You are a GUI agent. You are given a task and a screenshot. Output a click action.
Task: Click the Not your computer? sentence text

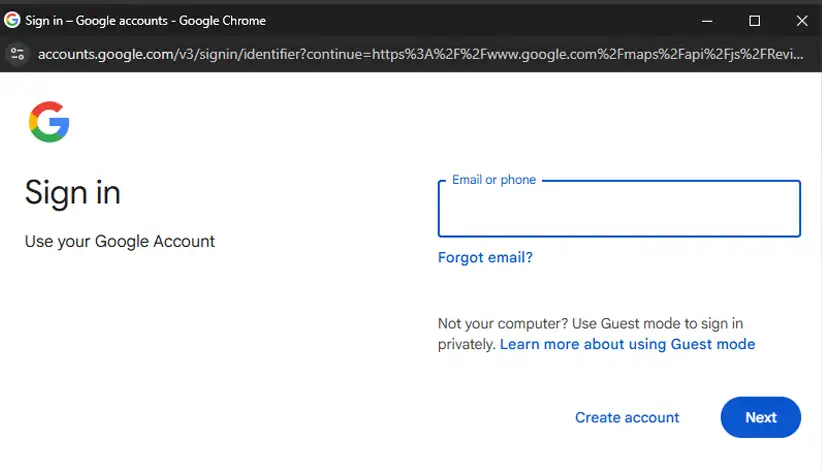coord(503,323)
